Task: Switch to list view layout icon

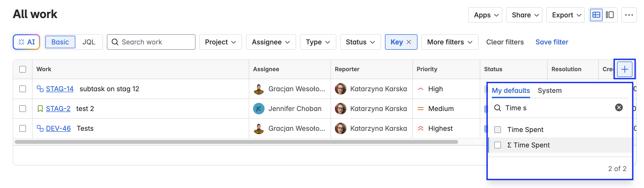Action: point(596,15)
